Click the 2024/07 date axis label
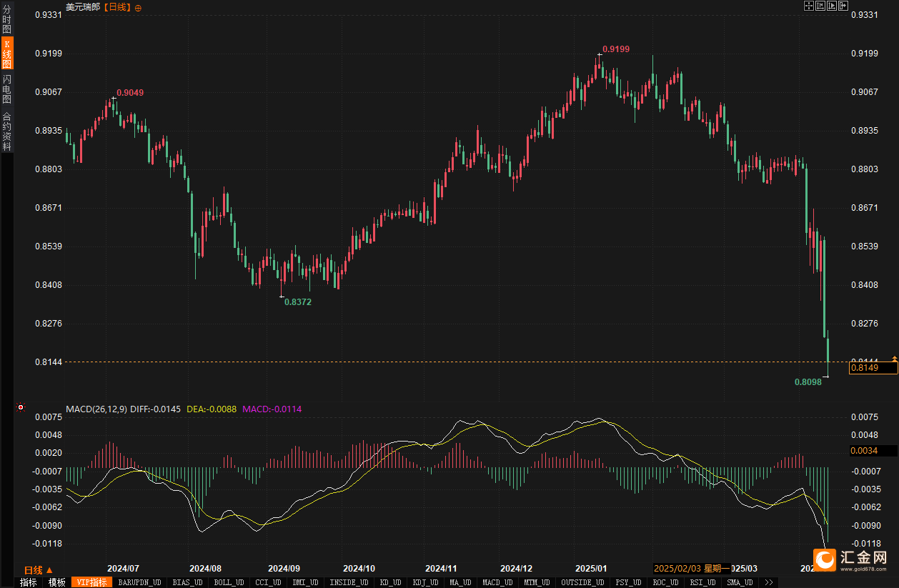This screenshot has height=588, width=899. tap(123, 569)
